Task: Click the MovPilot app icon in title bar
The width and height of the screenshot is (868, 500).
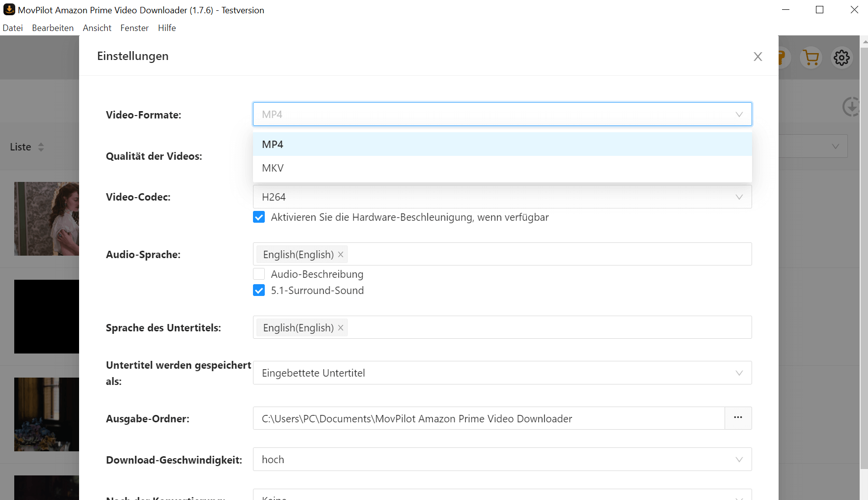Action: point(9,10)
